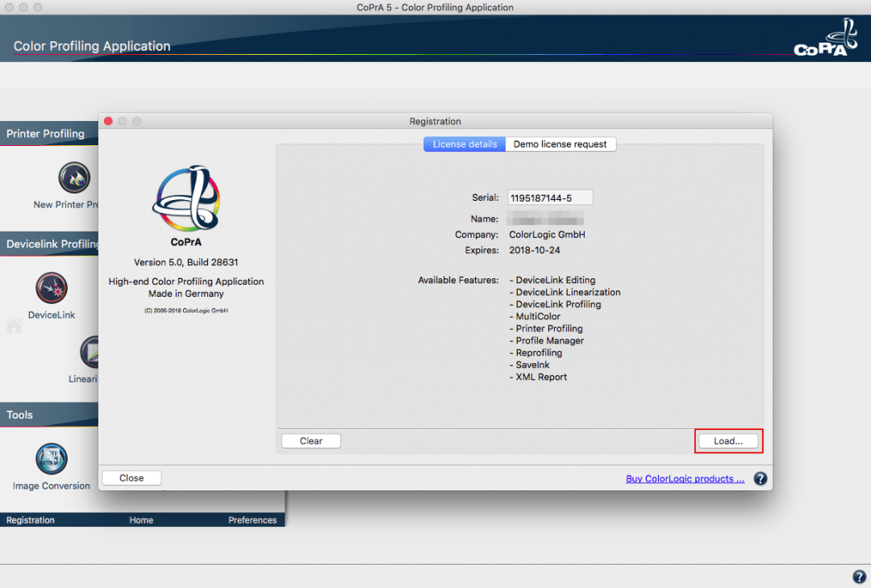Open the DeviceLink profiling tool

(51, 288)
